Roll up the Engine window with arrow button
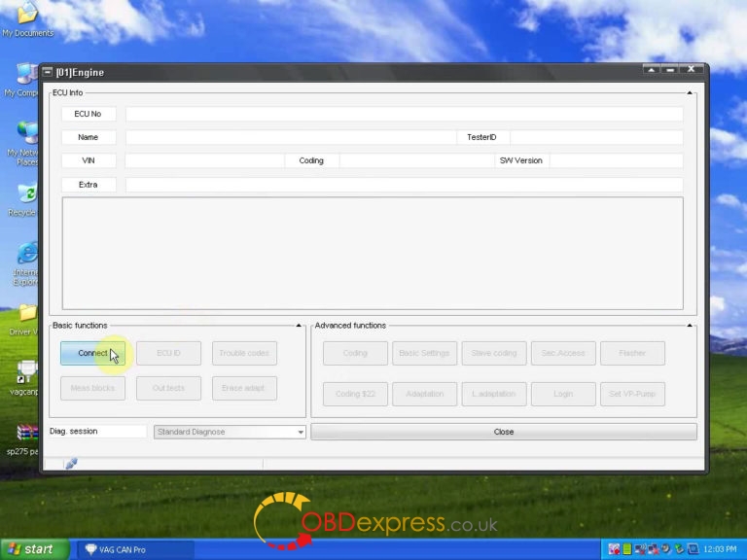This screenshot has height=560, width=747. tap(654, 70)
